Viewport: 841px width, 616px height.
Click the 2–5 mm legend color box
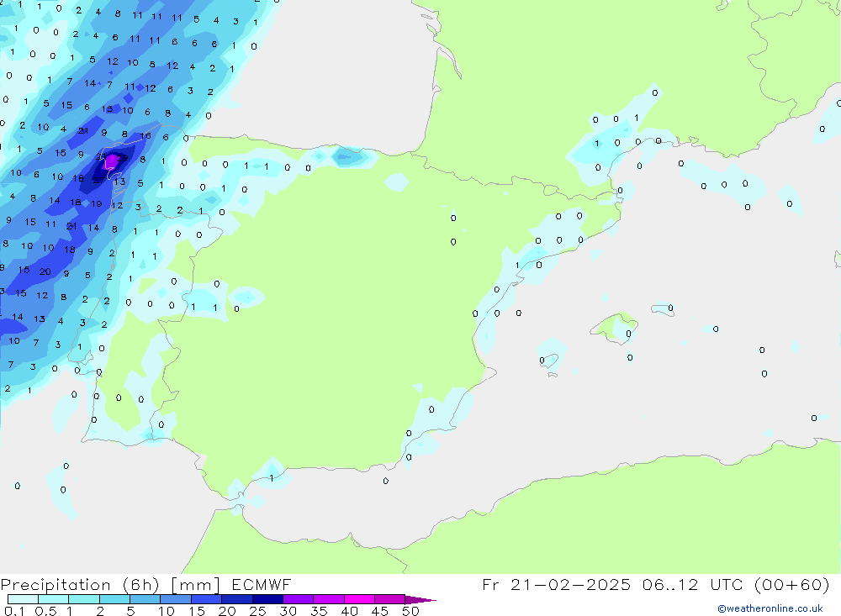tap(114, 599)
